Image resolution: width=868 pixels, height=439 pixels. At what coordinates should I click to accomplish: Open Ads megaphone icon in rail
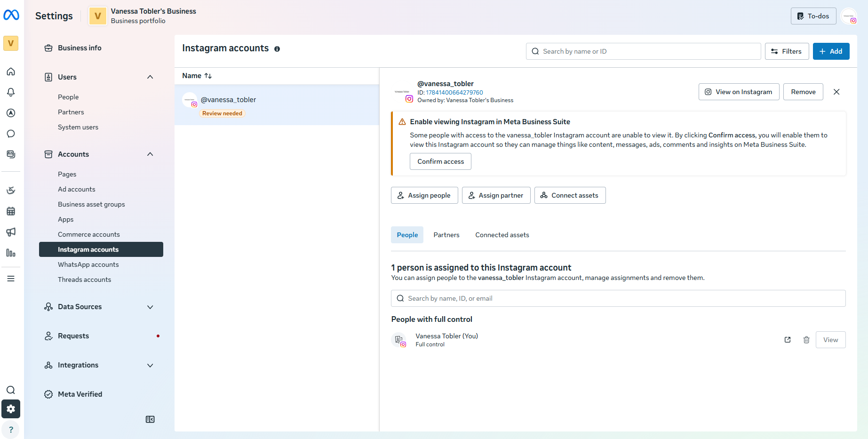pyautogui.click(x=11, y=232)
